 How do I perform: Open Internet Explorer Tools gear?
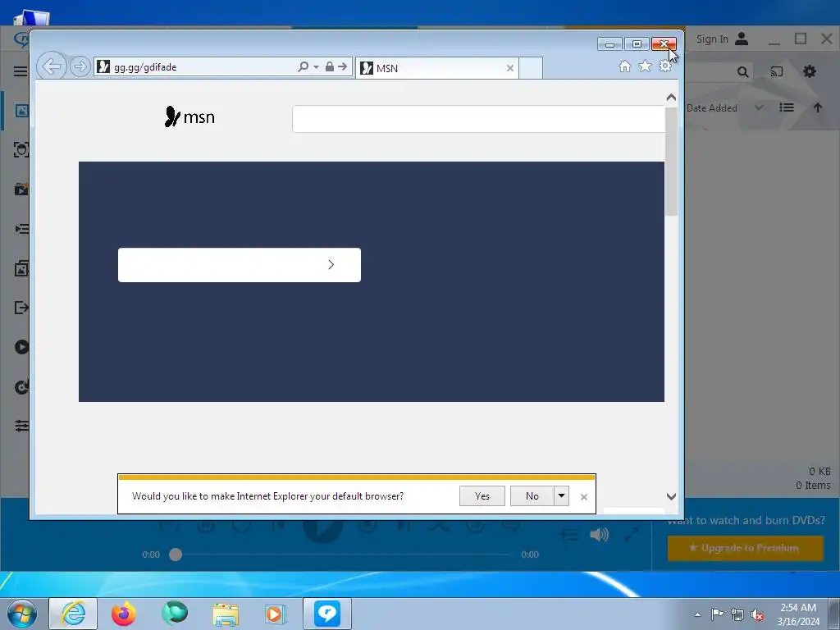click(x=665, y=66)
